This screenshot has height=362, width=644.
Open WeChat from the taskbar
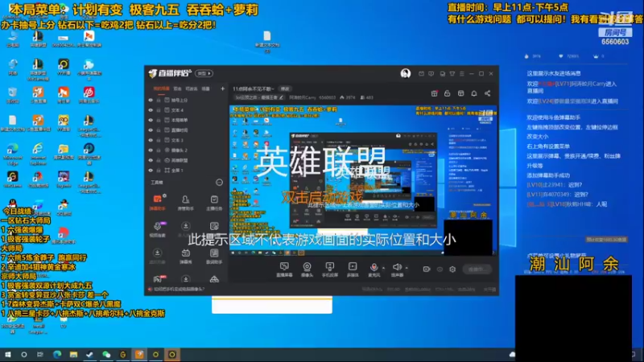tap(106, 355)
